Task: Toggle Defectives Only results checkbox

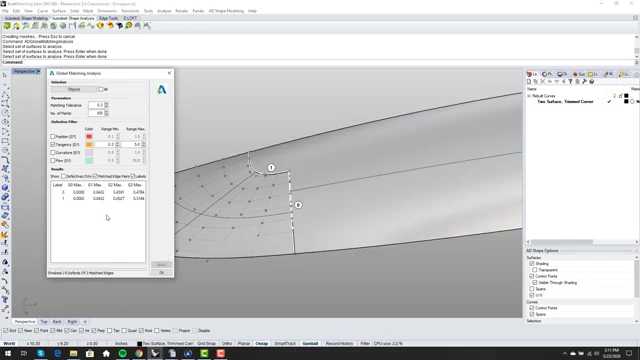Action: (x=63, y=176)
